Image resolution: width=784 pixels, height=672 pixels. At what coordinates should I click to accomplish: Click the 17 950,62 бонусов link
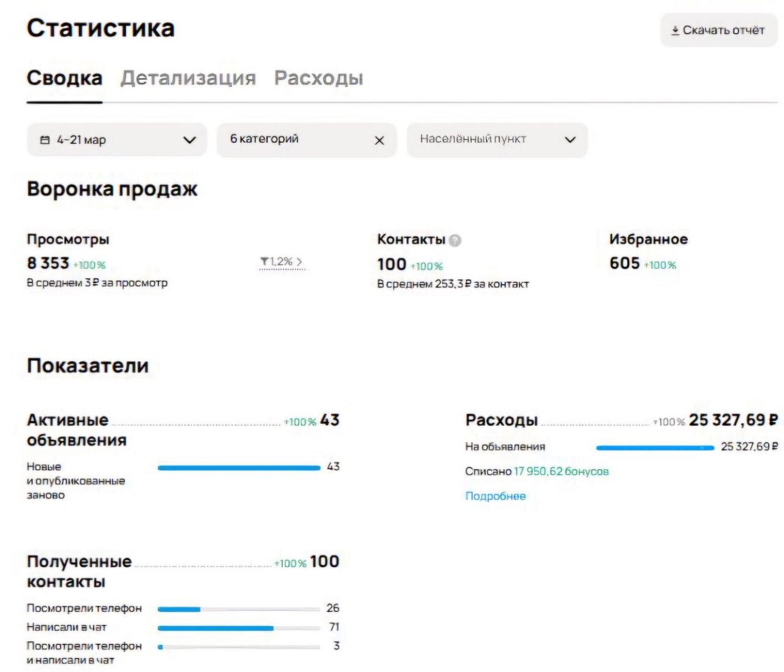pos(561,472)
